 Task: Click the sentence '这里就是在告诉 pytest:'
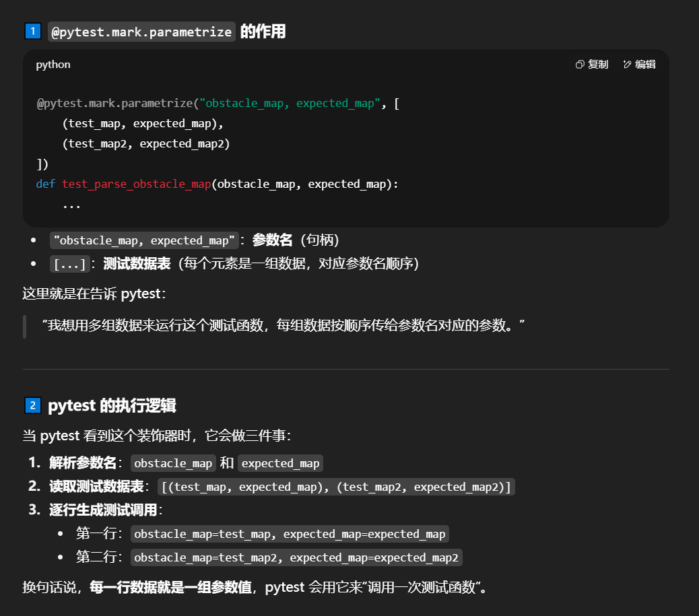click(x=94, y=294)
